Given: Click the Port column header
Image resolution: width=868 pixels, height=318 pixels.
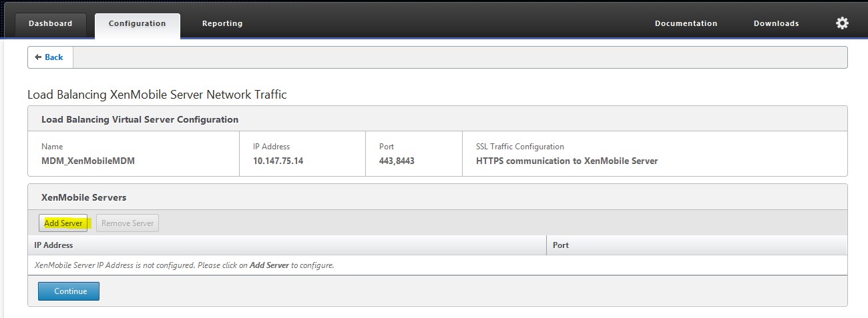Looking at the screenshot, I should coord(561,245).
